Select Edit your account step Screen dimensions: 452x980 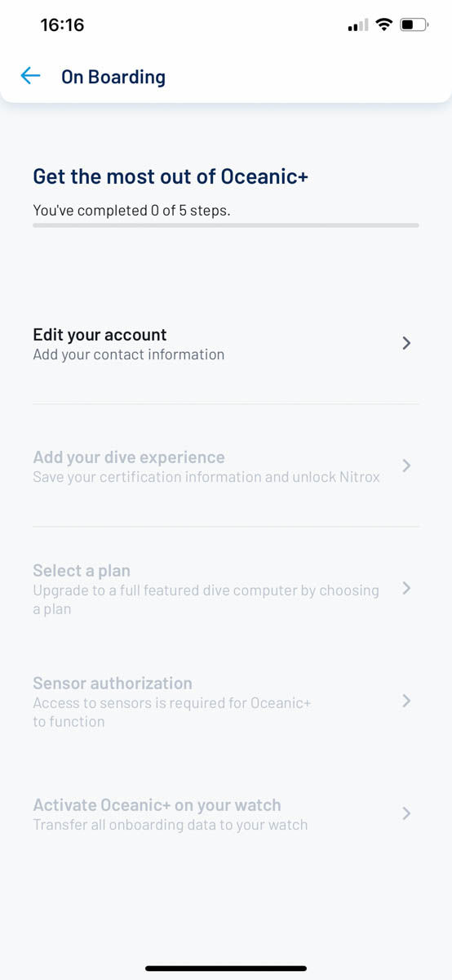point(226,344)
